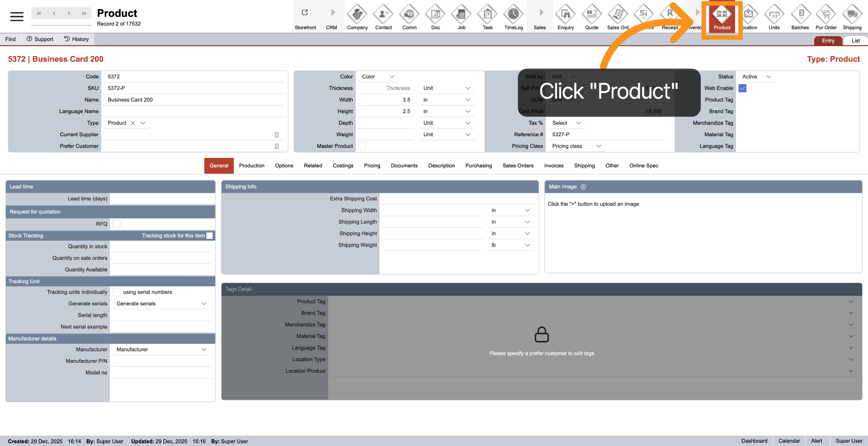The image size is (868, 446).
Task: Click the TimeLog clock icon
Action: pyautogui.click(x=514, y=15)
